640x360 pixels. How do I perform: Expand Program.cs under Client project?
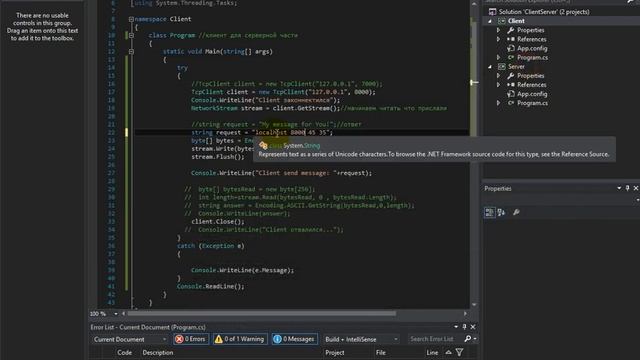[498, 58]
